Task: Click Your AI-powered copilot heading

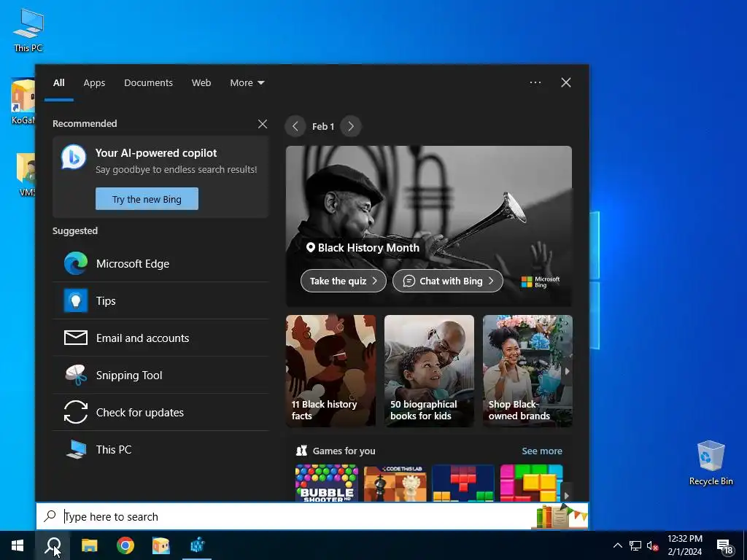Action: click(156, 153)
